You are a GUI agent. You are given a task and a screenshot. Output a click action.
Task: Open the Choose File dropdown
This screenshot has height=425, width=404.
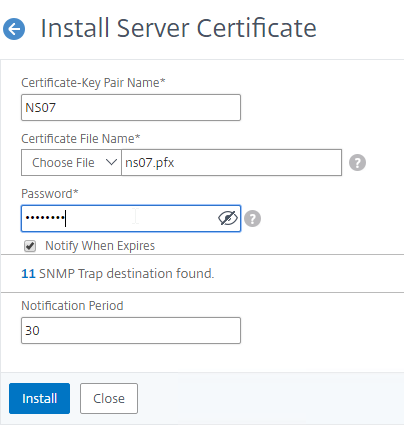71,163
